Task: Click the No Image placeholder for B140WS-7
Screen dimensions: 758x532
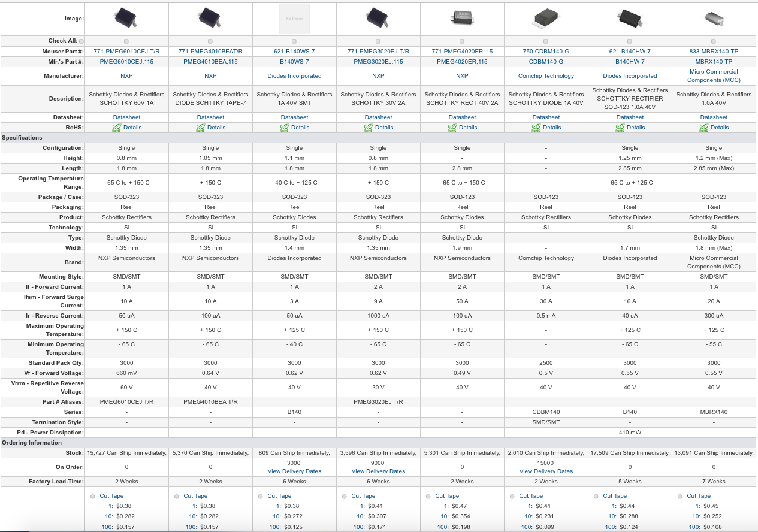Action: pyautogui.click(x=294, y=19)
